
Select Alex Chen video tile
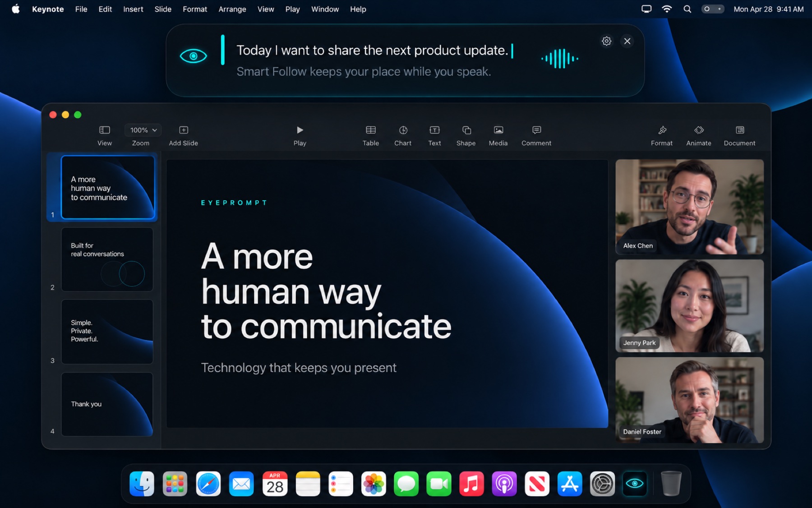point(689,207)
